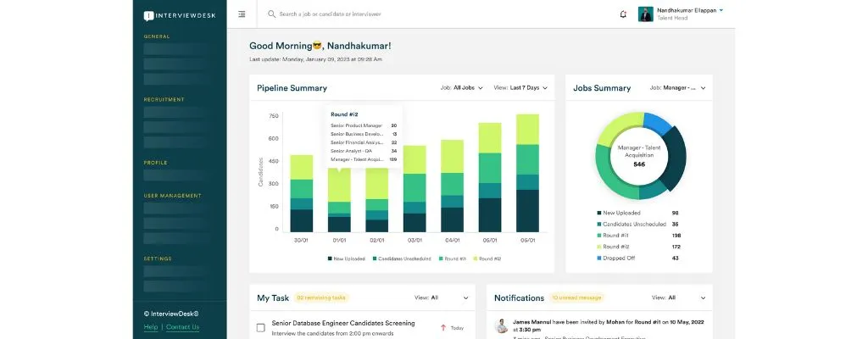The width and height of the screenshot is (868, 339).
Task: Open the user account dropdown arrow
Action: 721,10
